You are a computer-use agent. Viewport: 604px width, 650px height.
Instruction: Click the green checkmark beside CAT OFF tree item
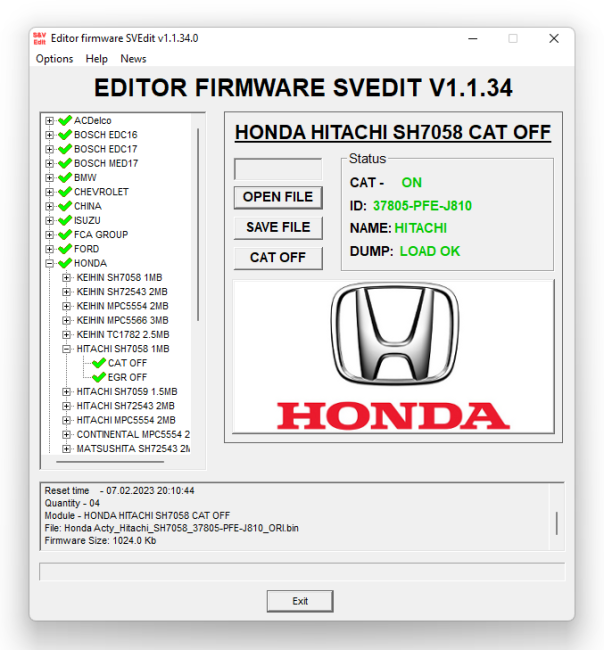click(99, 363)
